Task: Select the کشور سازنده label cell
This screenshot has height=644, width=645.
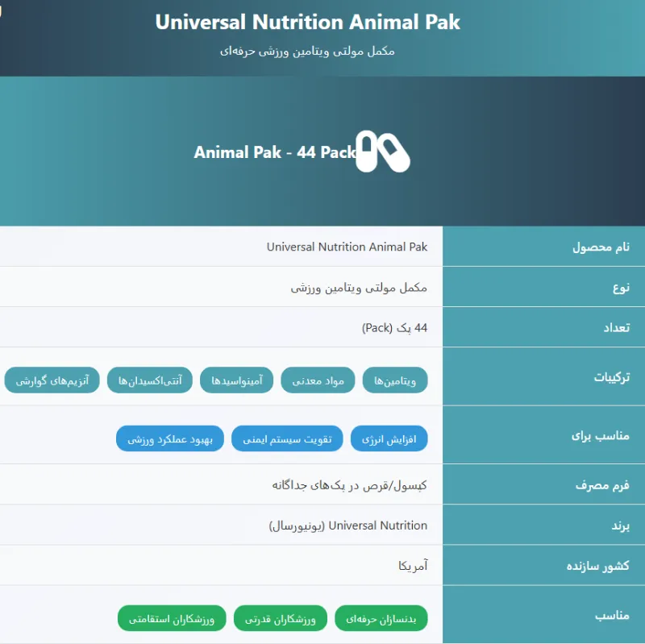Action: (543, 566)
